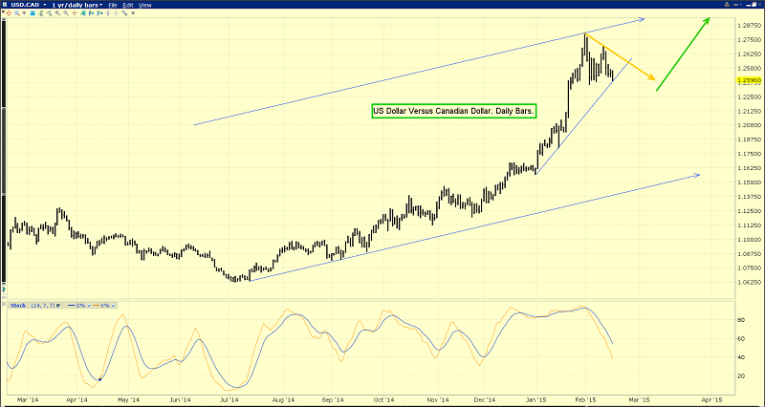Click the 20 level on stochastic axis
This screenshot has height=407, width=765.
(x=740, y=376)
